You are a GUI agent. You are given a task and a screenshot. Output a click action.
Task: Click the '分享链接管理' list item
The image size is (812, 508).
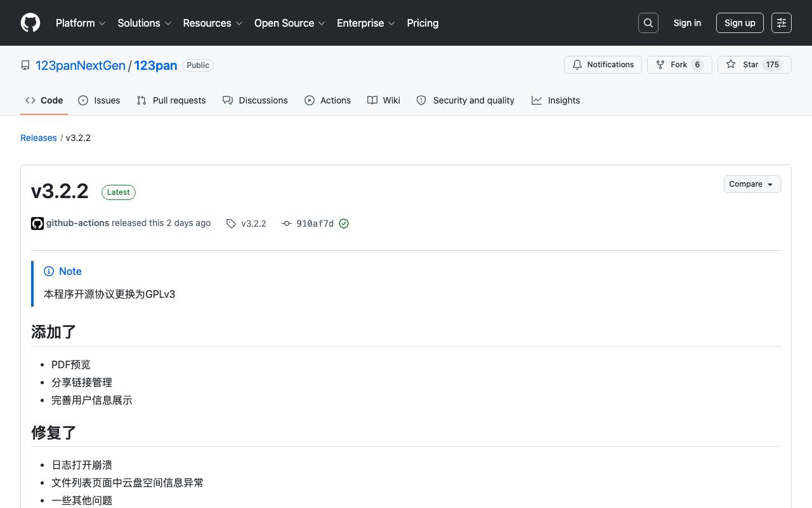pos(82,382)
